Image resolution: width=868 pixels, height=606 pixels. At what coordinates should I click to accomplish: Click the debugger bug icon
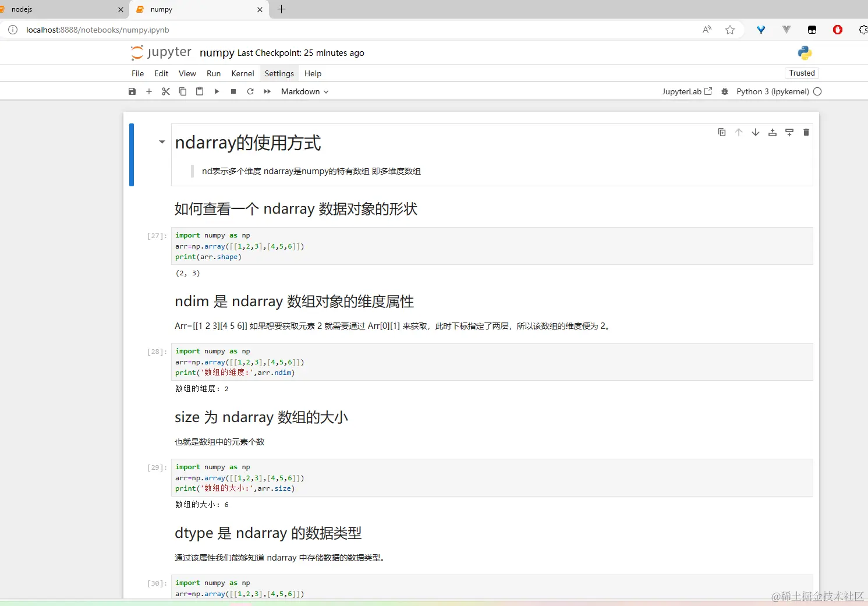coord(725,91)
